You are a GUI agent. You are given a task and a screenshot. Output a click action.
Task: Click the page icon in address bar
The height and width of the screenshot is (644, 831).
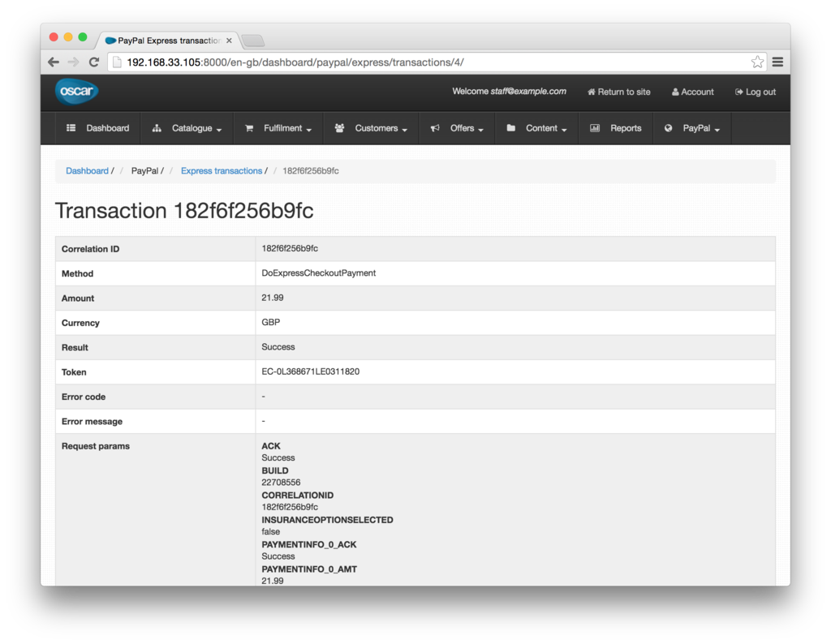pyautogui.click(x=117, y=62)
